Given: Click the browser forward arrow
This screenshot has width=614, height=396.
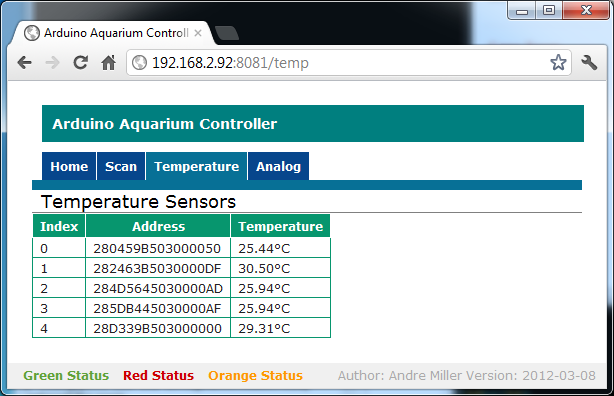Looking at the screenshot, I should click(x=52, y=63).
